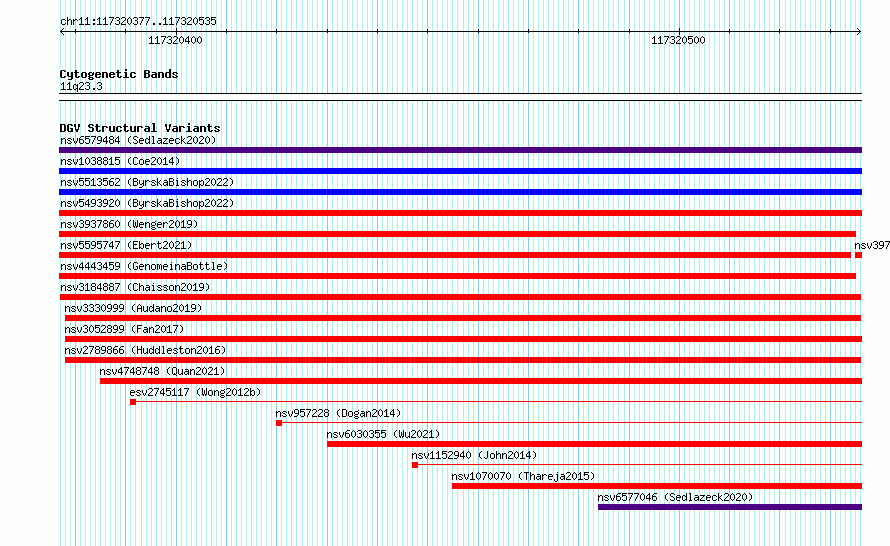Select the nsv1038815 blue variant bar
This screenshot has width=890, height=546.
[x=460, y=171]
